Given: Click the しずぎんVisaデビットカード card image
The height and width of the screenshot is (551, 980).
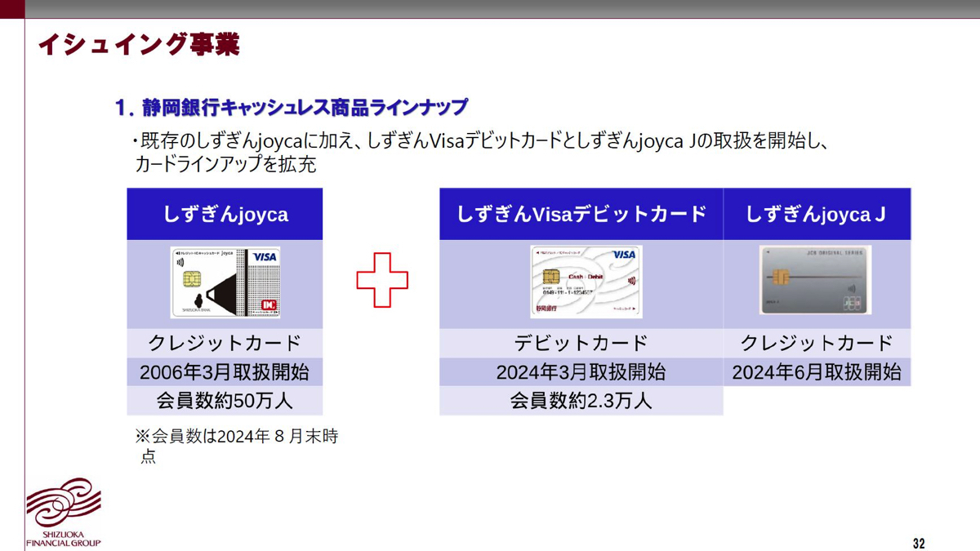Looking at the screenshot, I should coord(586,282).
